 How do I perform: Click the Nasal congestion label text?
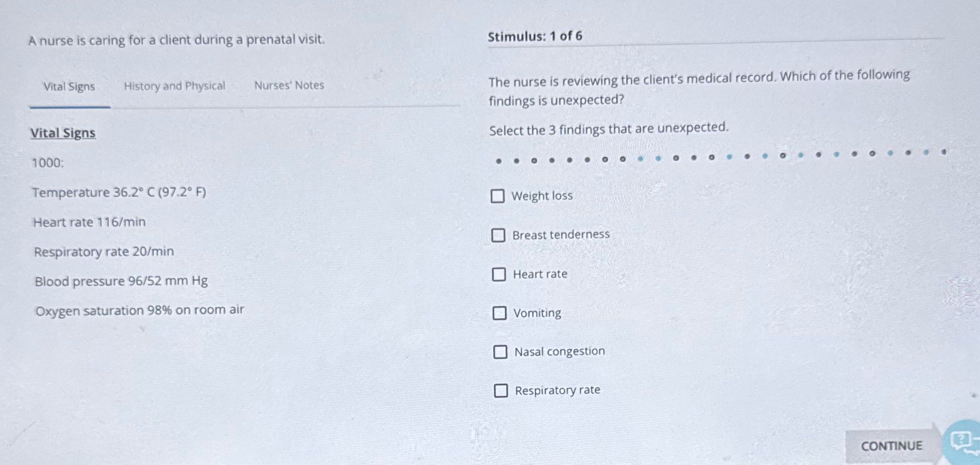click(x=559, y=351)
